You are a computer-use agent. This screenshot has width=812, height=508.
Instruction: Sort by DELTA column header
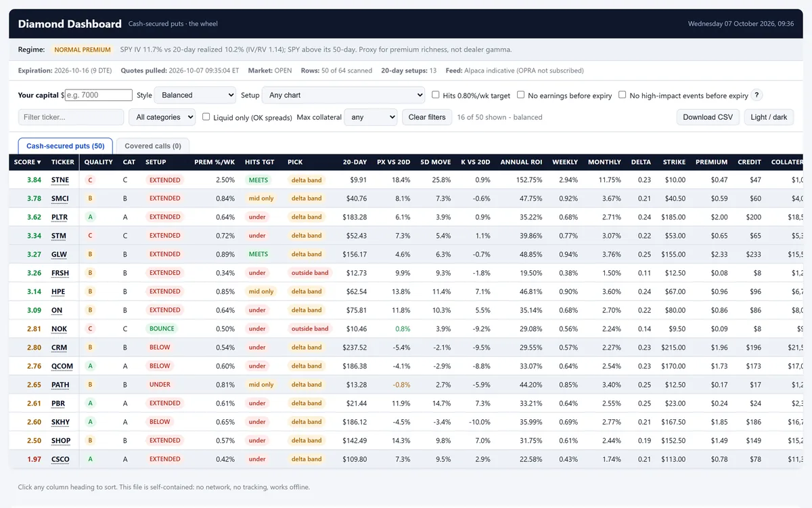pos(641,162)
